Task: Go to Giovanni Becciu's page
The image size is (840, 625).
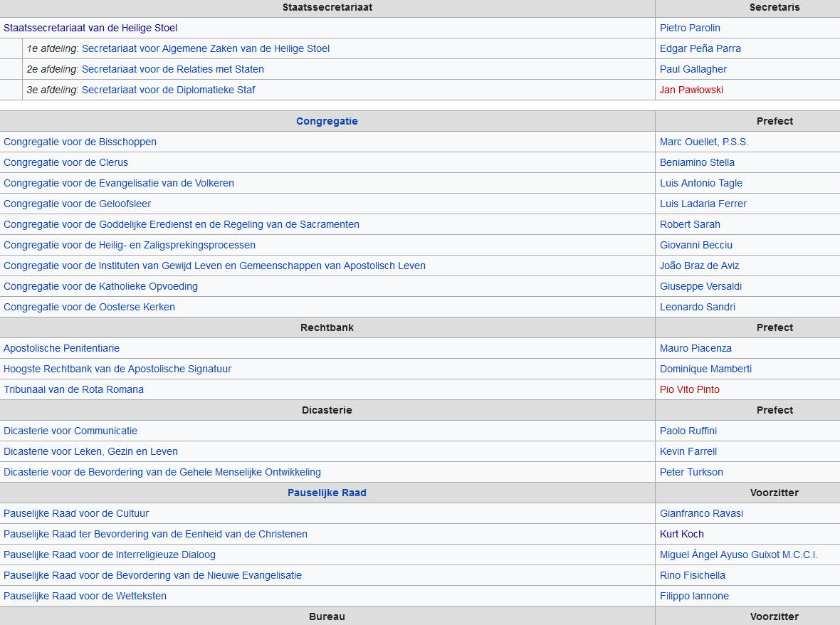Action: [x=695, y=245]
